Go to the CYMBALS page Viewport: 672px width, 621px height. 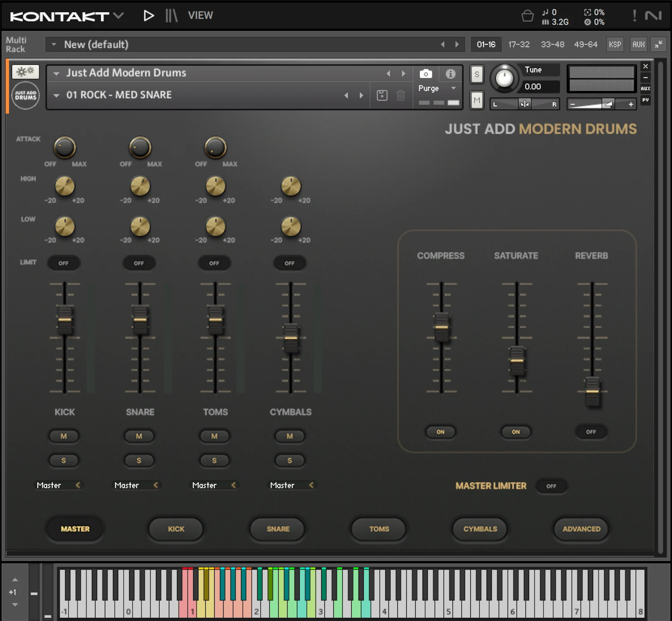click(x=479, y=529)
